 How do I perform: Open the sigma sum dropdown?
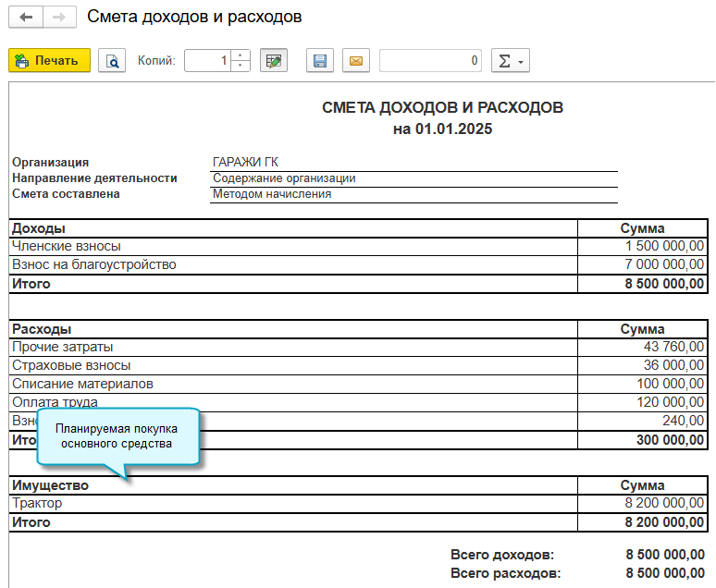(x=510, y=60)
